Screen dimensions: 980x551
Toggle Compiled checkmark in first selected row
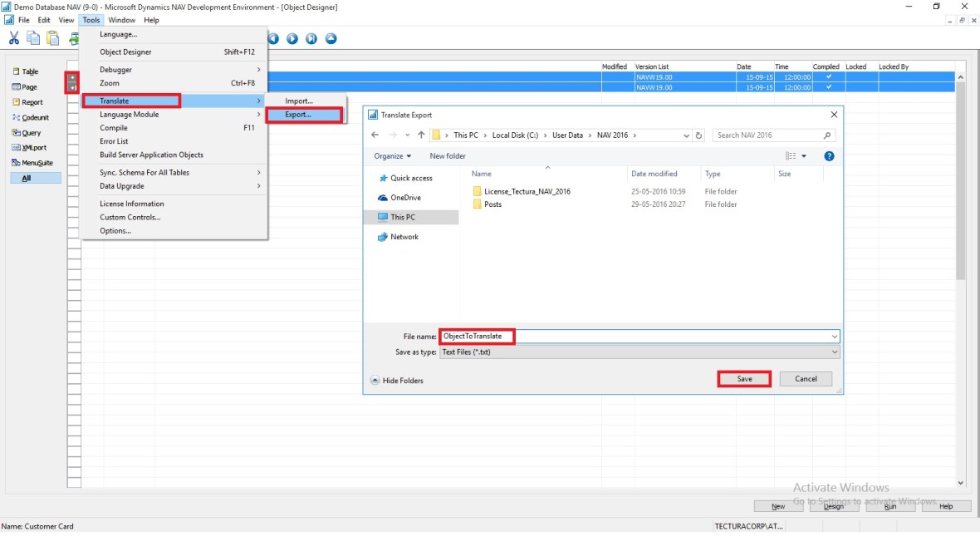(x=827, y=77)
